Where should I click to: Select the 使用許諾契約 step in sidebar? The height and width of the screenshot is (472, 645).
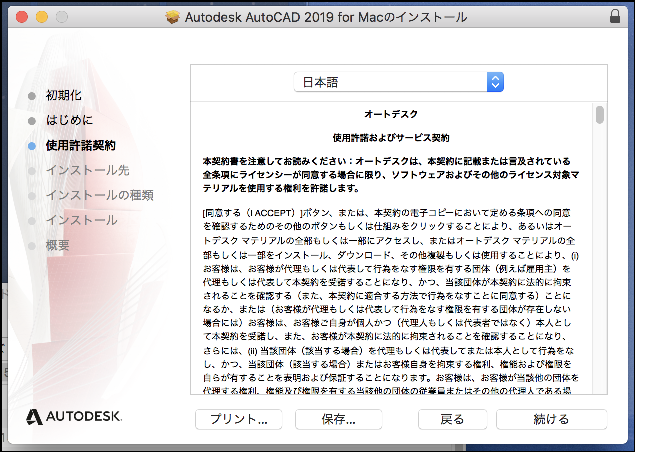click(81, 145)
